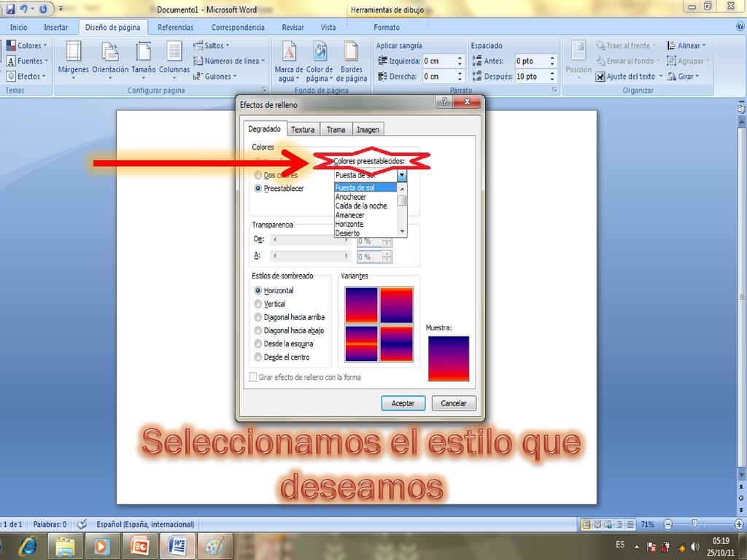Click the Aceptar button

(403, 403)
